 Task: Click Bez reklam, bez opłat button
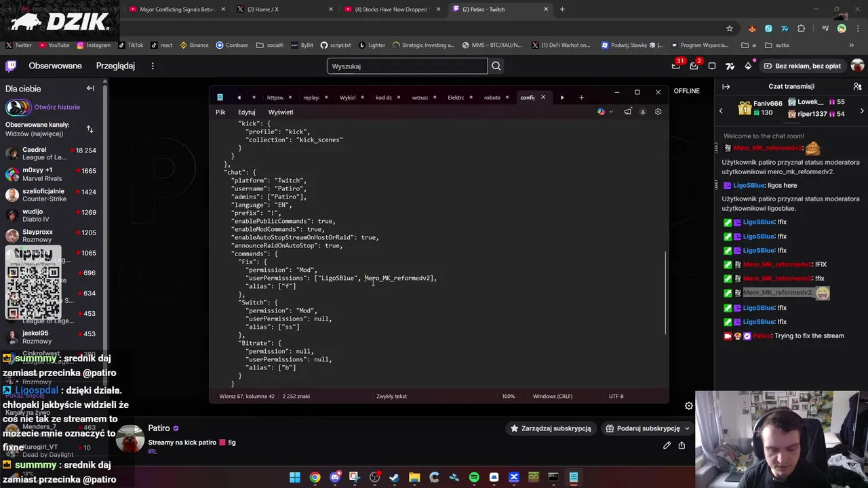coord(802,66)
